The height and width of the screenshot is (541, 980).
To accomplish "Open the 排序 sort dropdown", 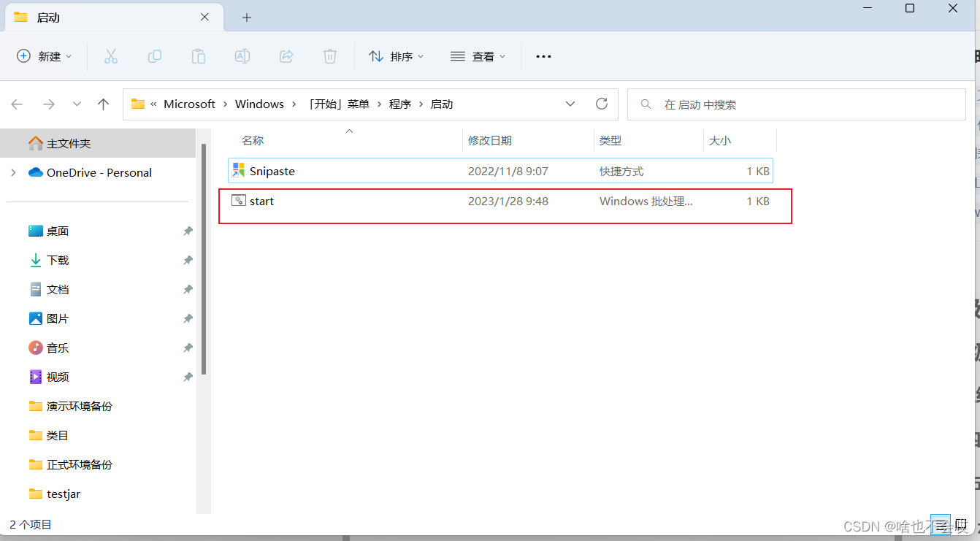I will (396, 56).
